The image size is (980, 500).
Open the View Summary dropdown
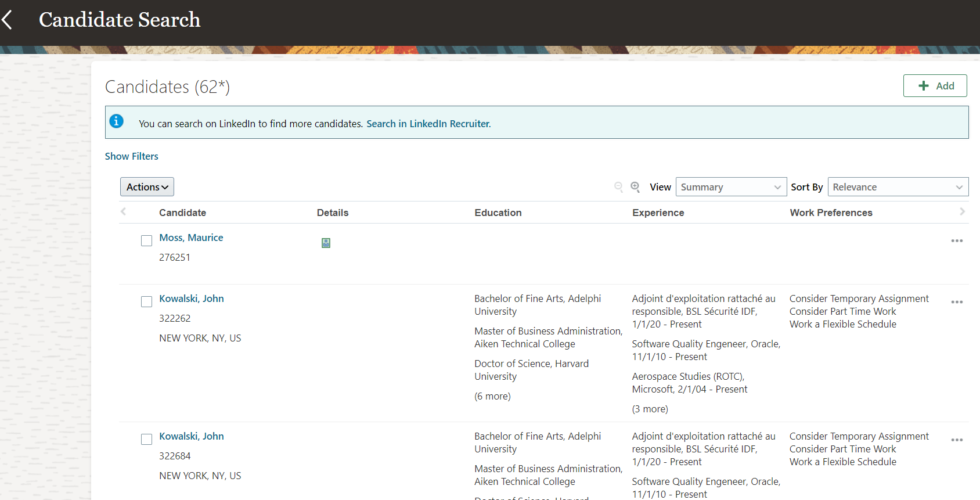[731, 187]
